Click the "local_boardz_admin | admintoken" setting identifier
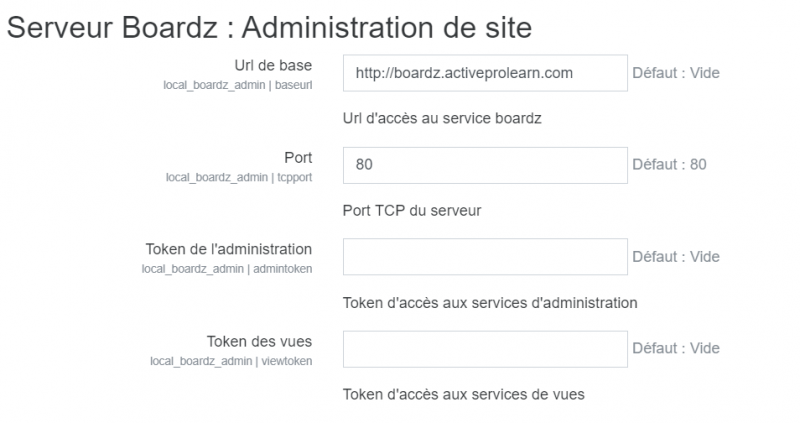The height and width of the screenshot is (423, 800). tap(227, 269)
